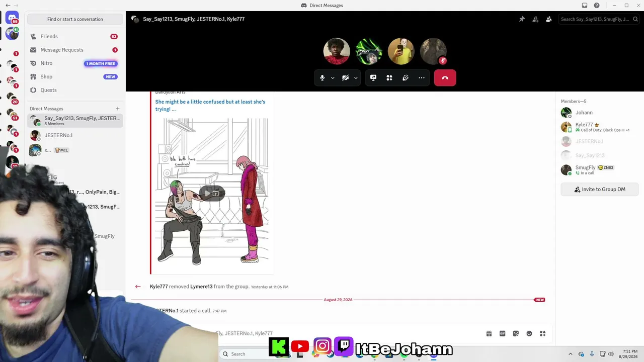
Task: Click Find or start a conversation
Action: pos(75,19)
